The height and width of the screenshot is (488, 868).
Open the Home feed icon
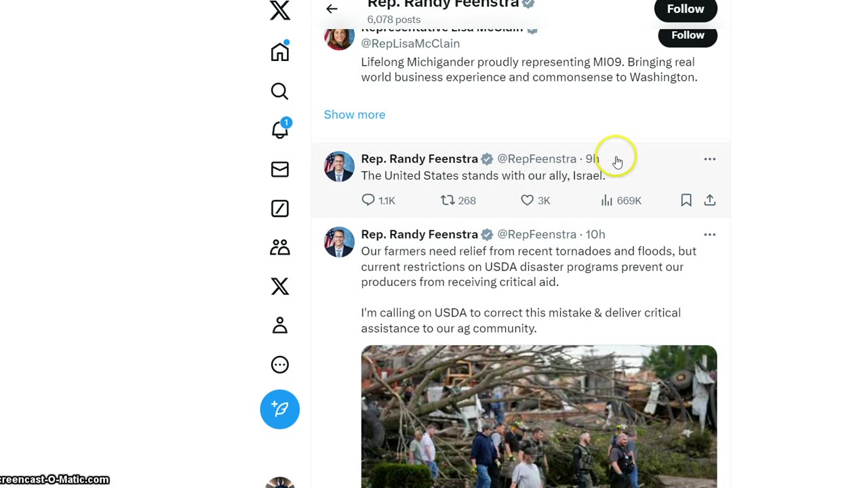(279, 52)
